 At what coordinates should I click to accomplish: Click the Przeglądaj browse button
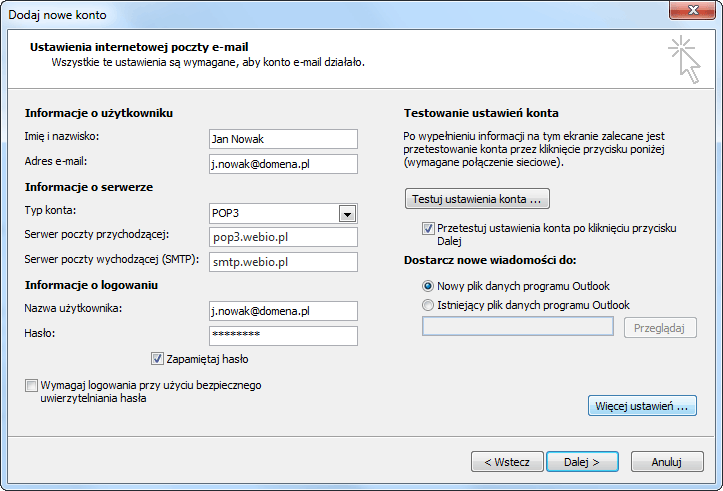(660, 328)
